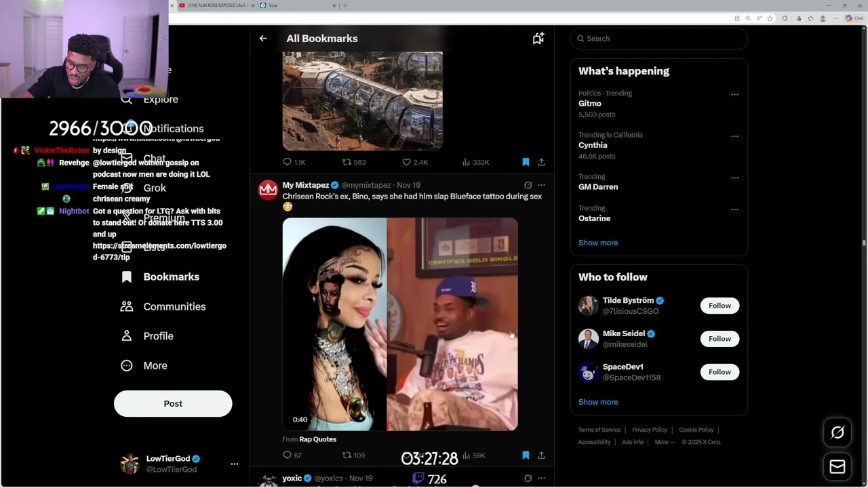Follow Mike Seidel
Image resolution: width=868 pixels, height=488 pixels.
[719, 339]
